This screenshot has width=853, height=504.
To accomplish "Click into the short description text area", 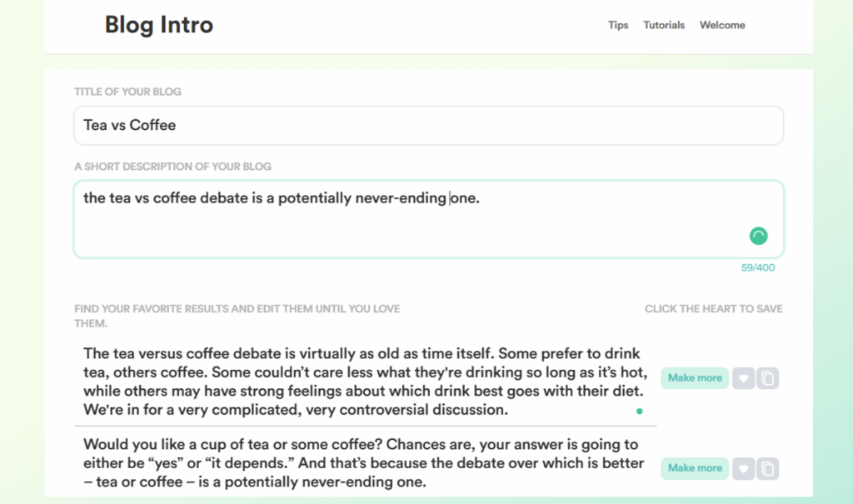I will point(429,219).
